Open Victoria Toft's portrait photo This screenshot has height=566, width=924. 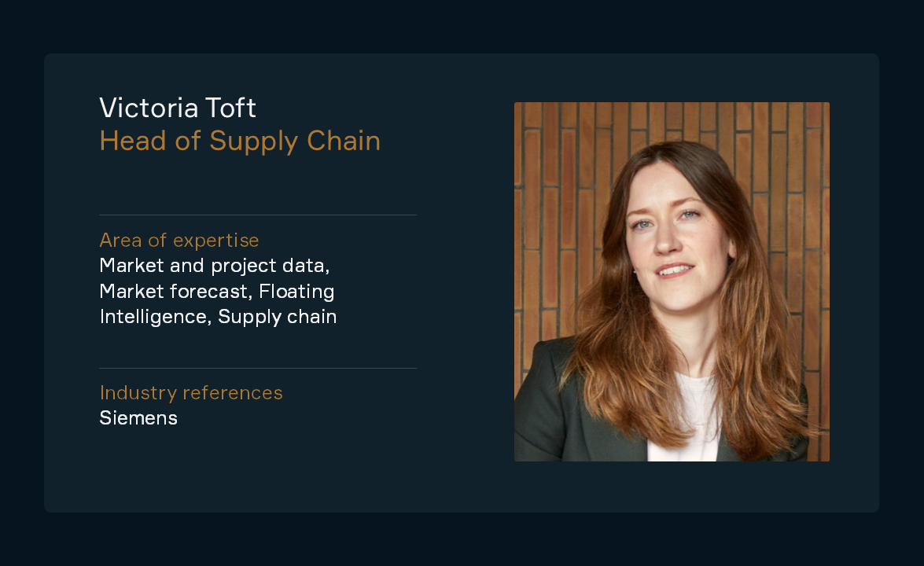point(672,281)
